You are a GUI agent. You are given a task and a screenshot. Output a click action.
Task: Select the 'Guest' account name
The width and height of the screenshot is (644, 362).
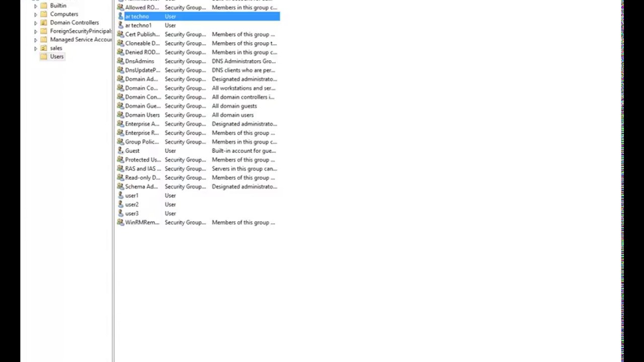132,151
